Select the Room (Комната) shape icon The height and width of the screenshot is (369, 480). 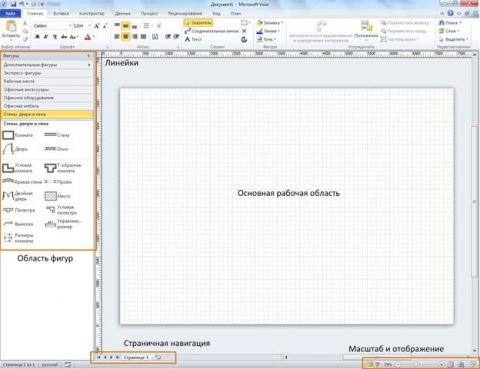tap(8, 135)
